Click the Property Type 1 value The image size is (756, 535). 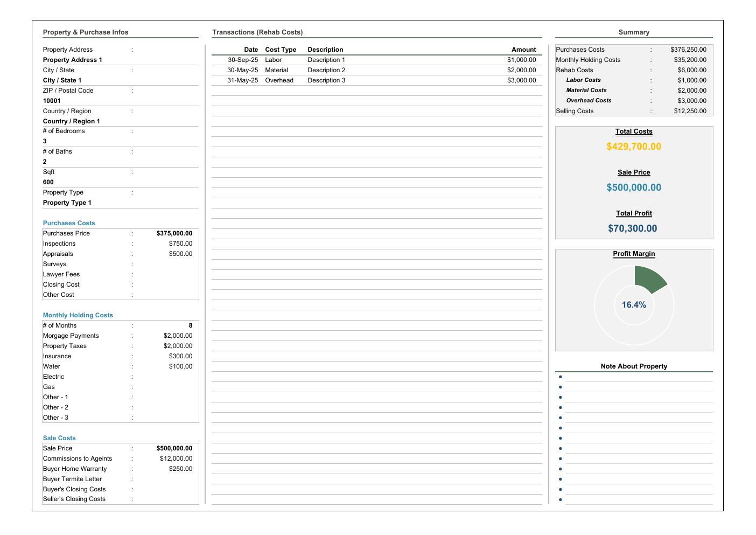click(x=67, y=203)
